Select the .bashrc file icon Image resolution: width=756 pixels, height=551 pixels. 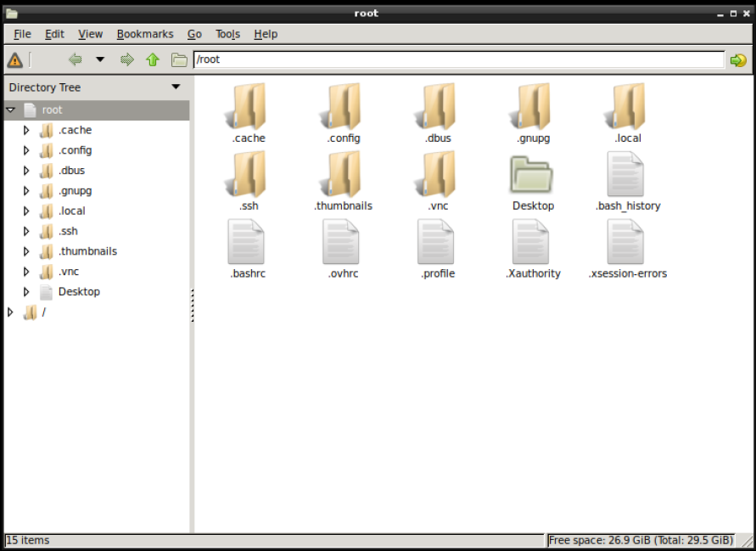tap(246, 242)
